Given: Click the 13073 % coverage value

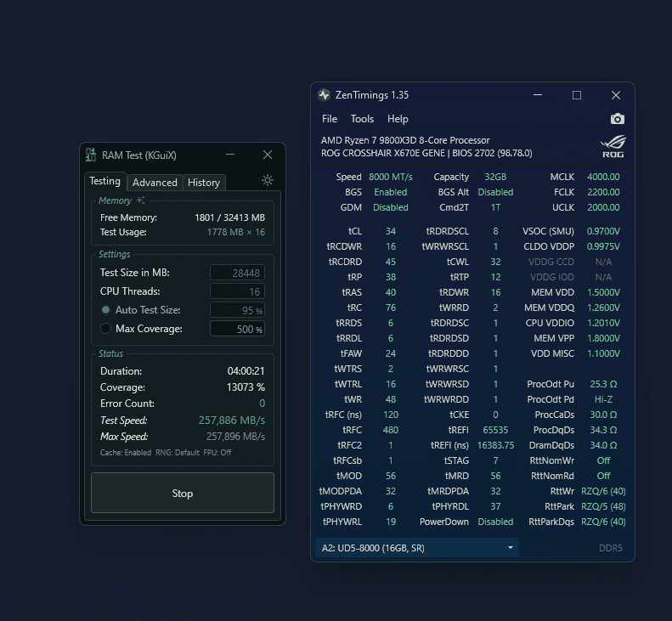Looking at the screenshot, I should (x=246, y=387).
